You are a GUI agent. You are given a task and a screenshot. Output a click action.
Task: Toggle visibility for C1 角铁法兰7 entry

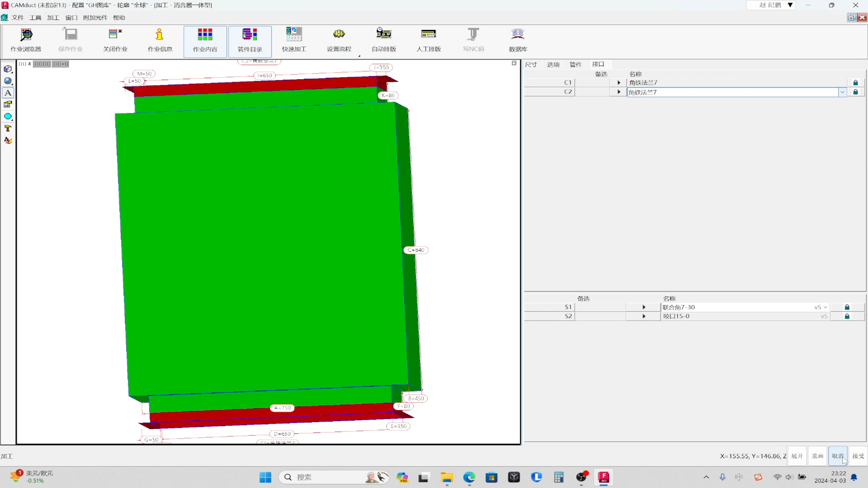619,82
